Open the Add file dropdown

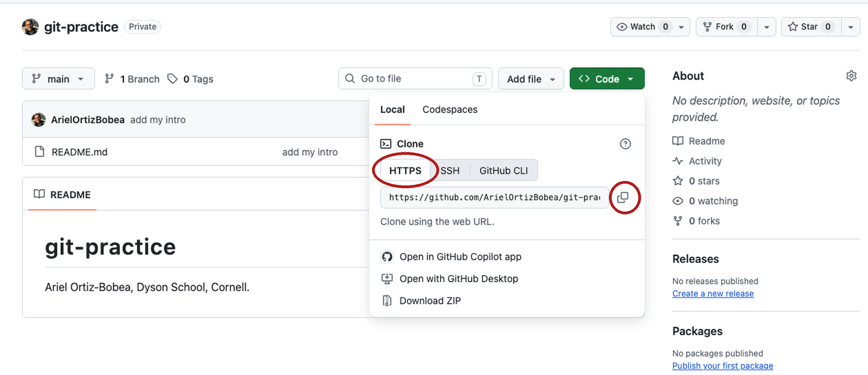pyautogui.click(x=531, y=79)
